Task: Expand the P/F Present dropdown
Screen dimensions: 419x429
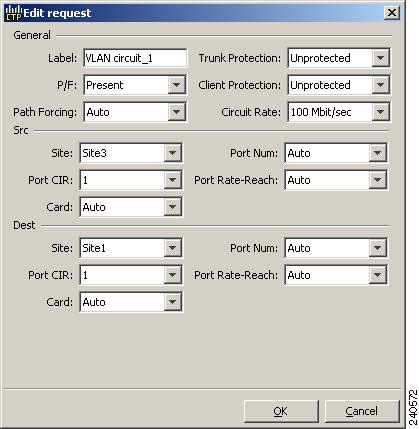Action: pos(135,85)
